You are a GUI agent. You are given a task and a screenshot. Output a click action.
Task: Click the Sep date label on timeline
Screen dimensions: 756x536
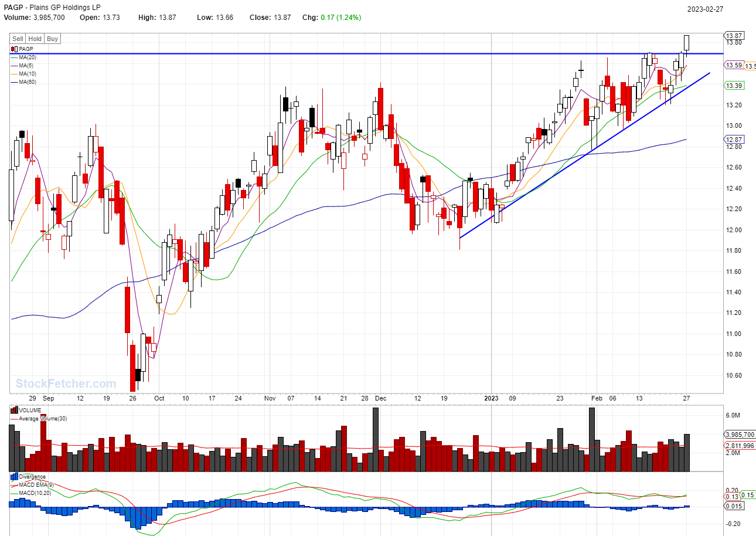tap(49, 398)
